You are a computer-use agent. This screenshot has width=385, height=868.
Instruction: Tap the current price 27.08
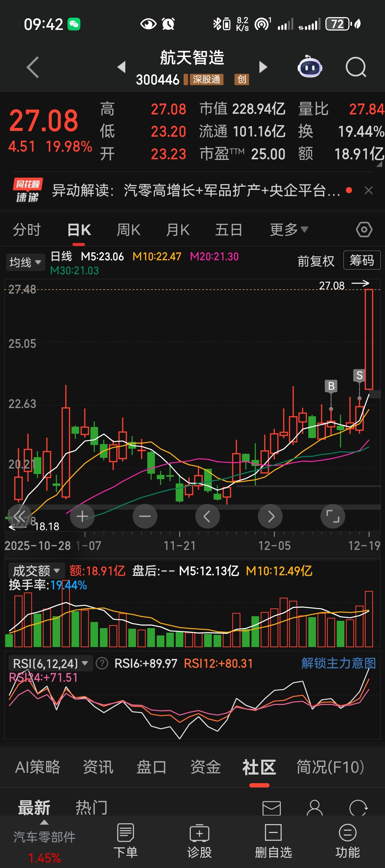point(43,120)
